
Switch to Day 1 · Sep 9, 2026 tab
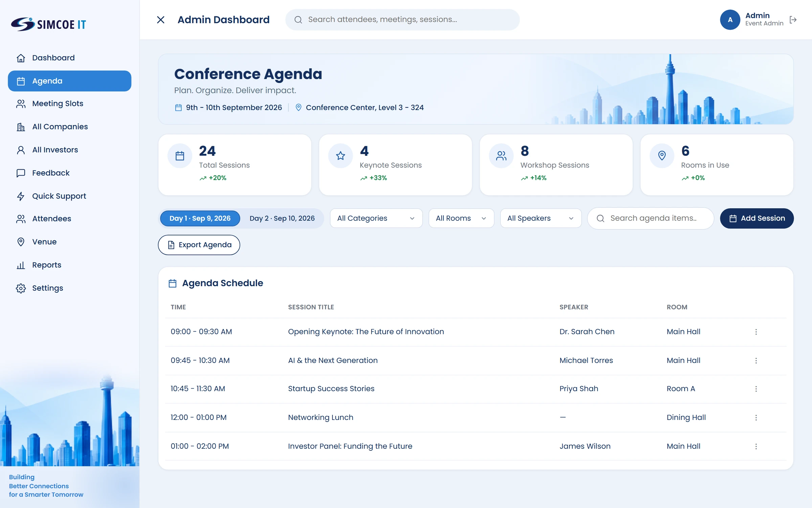(x=200, y=218)
